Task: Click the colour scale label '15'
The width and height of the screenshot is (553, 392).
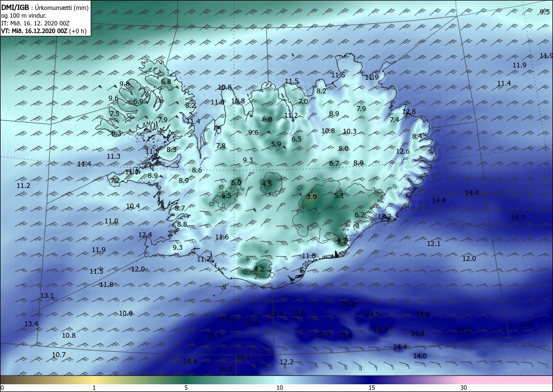Action: [372, 388]
